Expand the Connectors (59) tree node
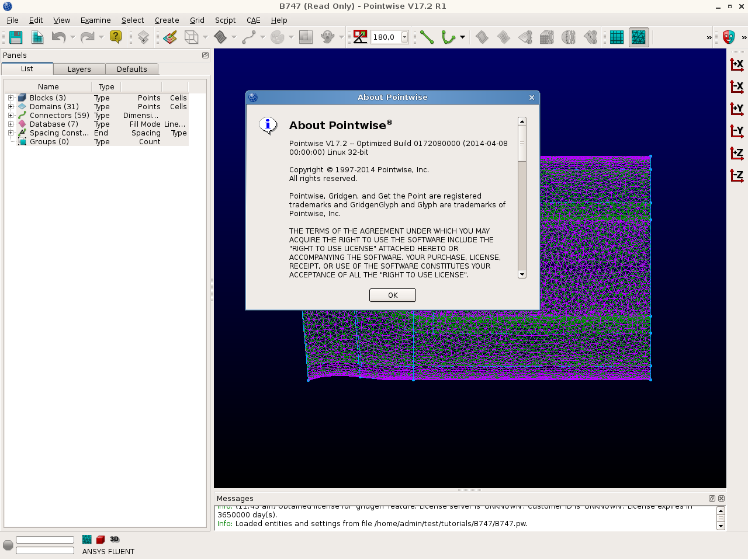 click(x=11, y=116)
